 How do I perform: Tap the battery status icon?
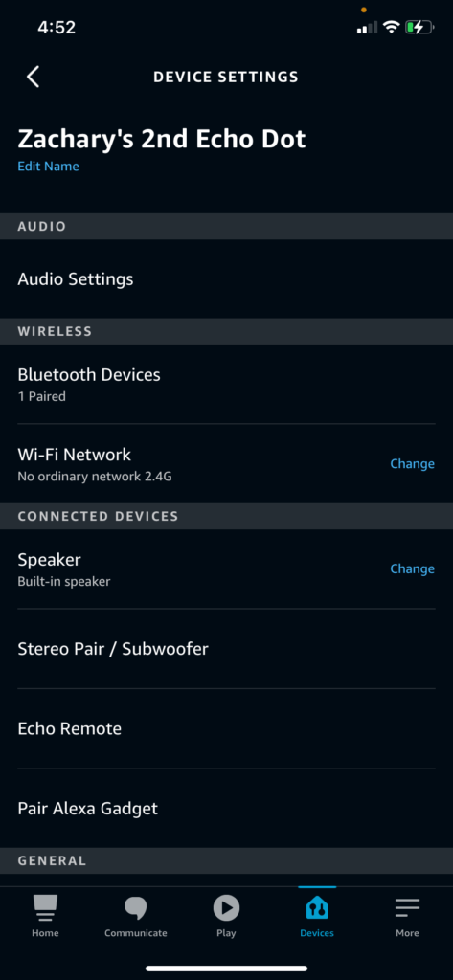point(419,27)
